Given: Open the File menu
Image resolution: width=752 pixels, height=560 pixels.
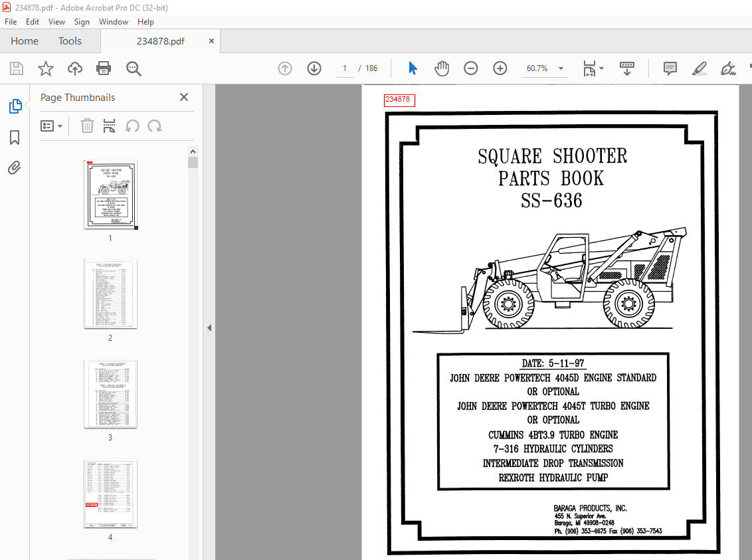Looking at the screenshot, I should (11, 21).
